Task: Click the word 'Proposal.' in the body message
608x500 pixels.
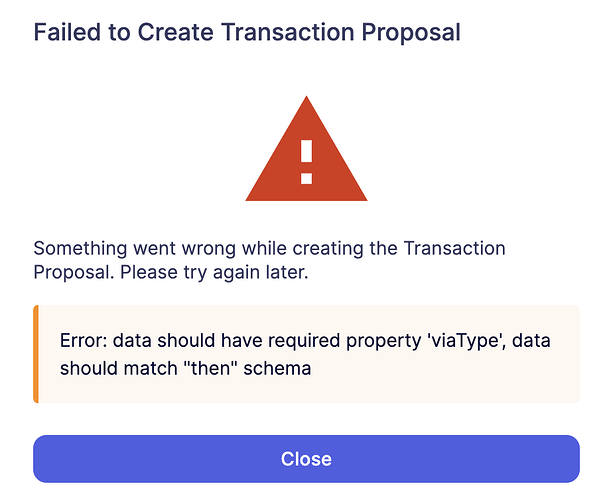Action: (x=71, y=273)
